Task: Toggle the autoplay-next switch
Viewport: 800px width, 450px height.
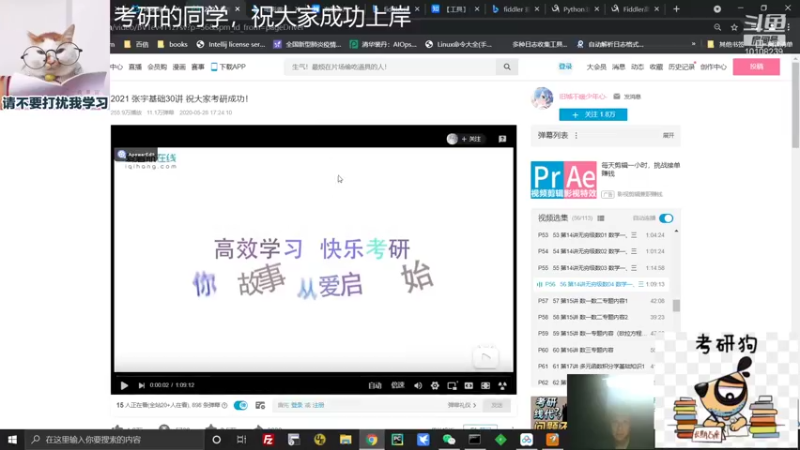Action: [x=666, y=218]
